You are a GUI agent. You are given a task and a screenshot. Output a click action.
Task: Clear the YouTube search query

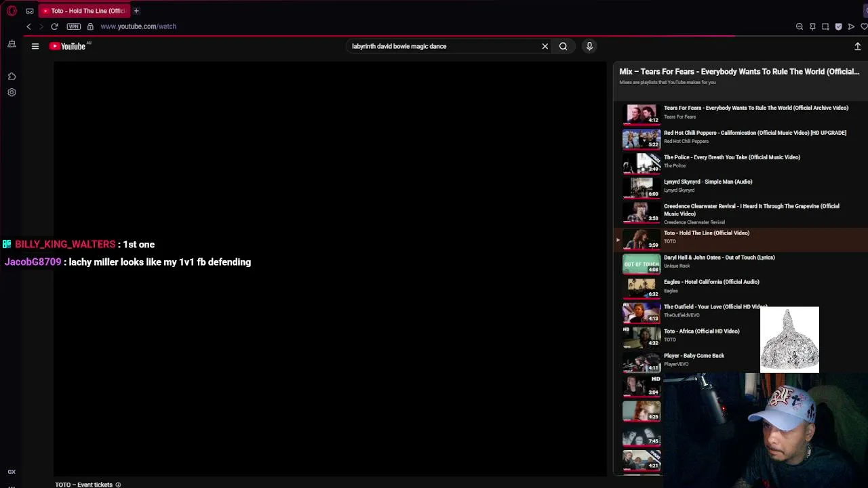coord(545,46)
